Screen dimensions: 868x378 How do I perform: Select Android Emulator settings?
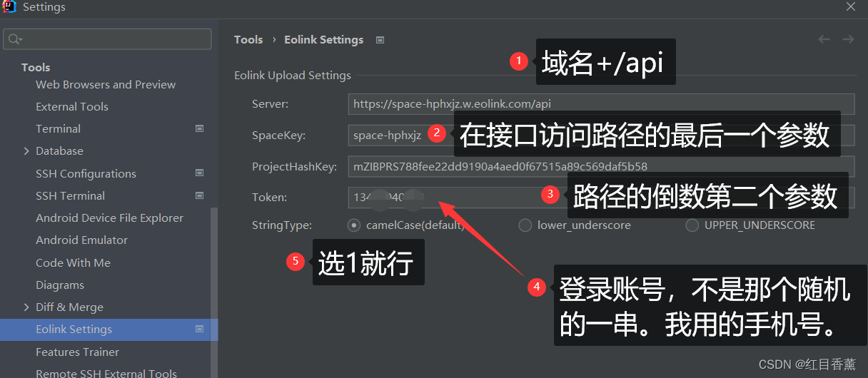[81, 240]
